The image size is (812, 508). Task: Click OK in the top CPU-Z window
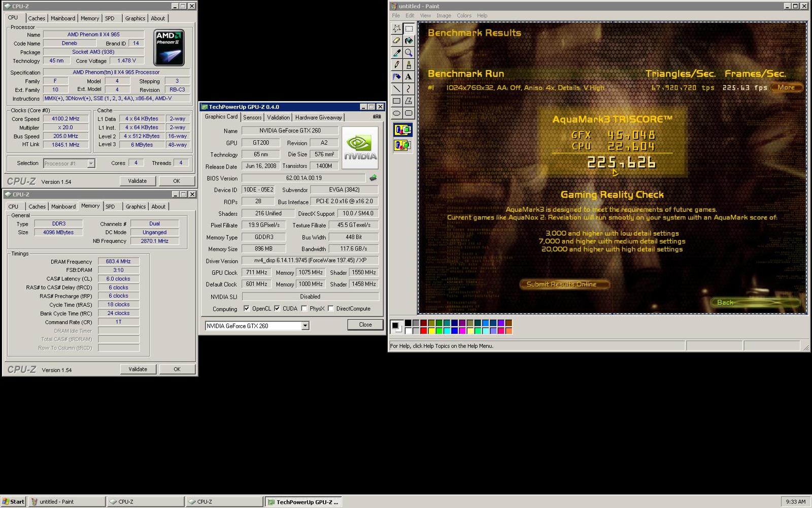[177, 181]
